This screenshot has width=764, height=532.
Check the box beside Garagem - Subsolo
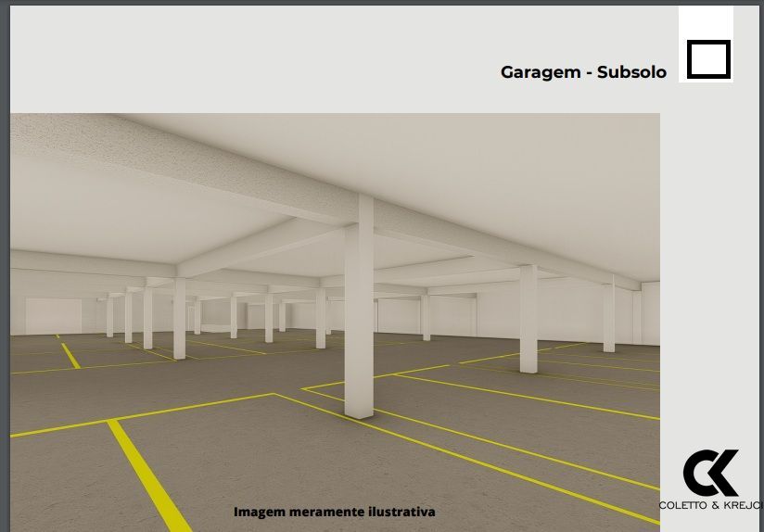click(708, 59)
